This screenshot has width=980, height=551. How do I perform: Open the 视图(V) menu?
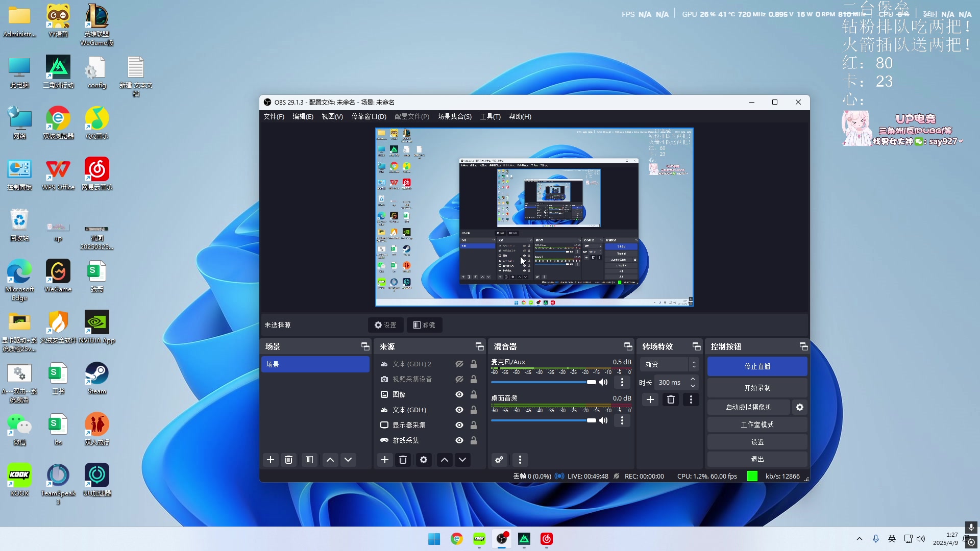332,116
